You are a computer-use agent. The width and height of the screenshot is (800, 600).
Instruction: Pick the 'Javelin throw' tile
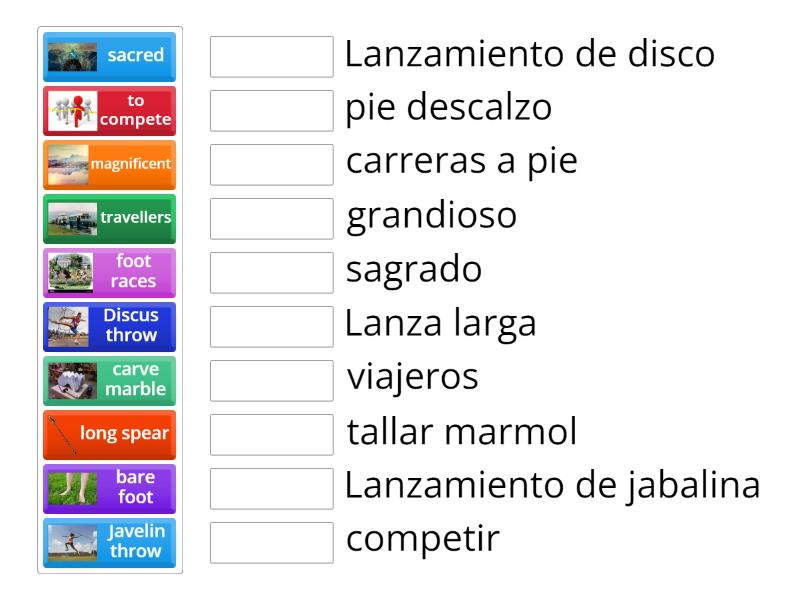click(109, 541)
